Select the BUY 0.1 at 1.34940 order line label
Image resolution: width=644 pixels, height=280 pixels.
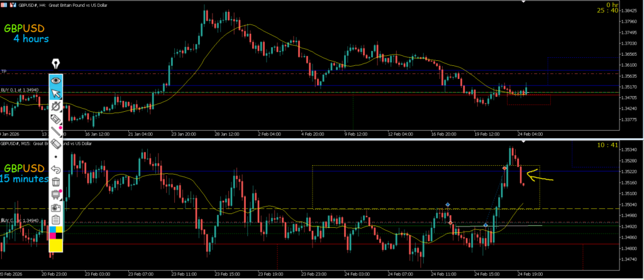click(x=20, y=90)
